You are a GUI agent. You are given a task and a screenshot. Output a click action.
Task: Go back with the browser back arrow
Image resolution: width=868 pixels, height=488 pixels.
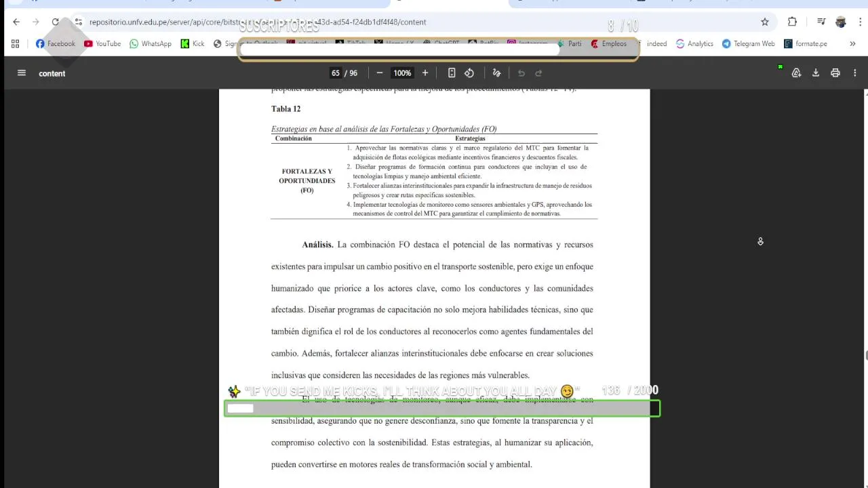click(x=16, y=22)
